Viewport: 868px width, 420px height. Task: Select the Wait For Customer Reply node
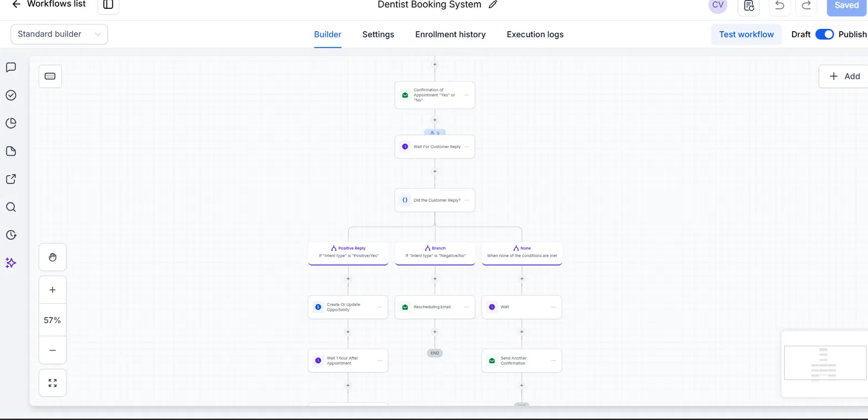click(435, 147)
